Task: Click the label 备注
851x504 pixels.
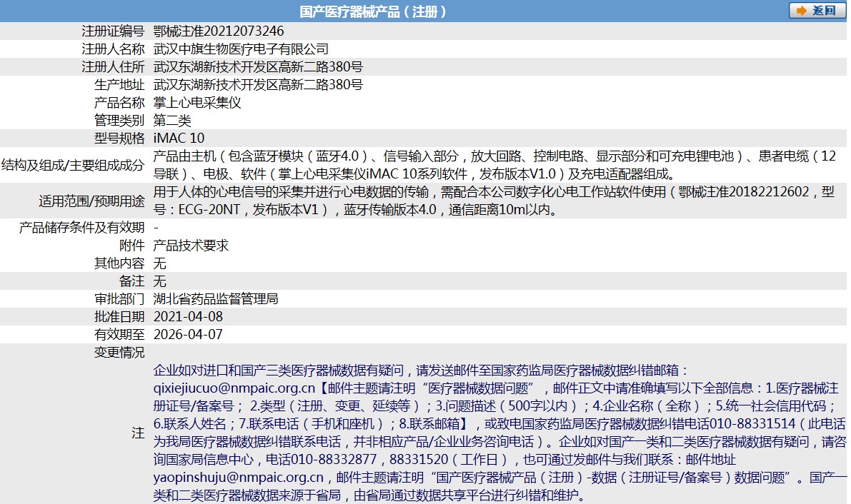Action: coord(132,281)
